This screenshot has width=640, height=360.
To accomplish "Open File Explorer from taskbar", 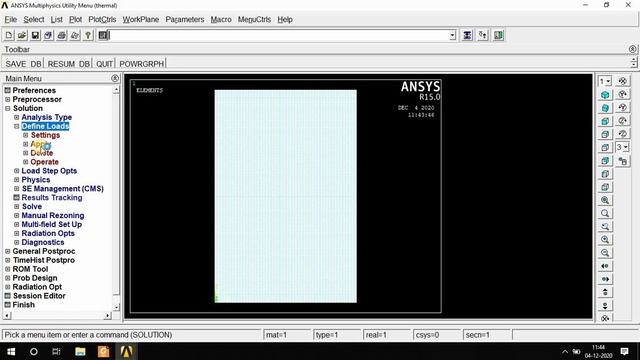I will pyautogui.click(x=80, y=351).
